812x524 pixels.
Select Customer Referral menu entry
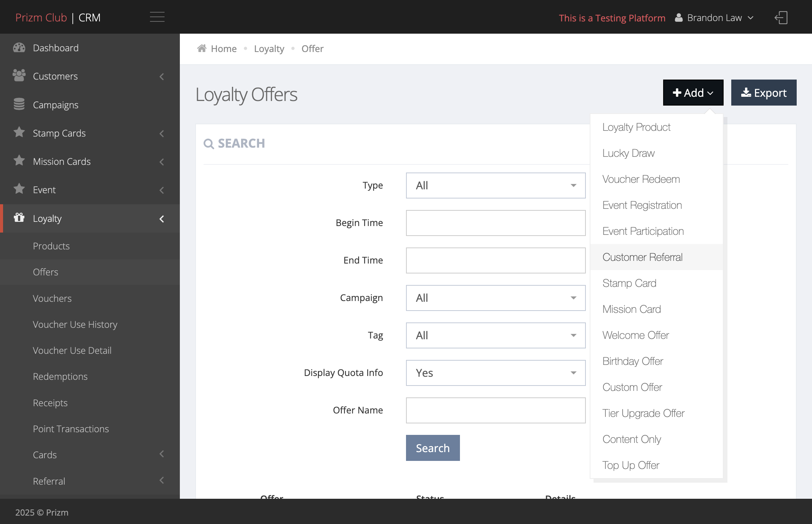(657, 257)
